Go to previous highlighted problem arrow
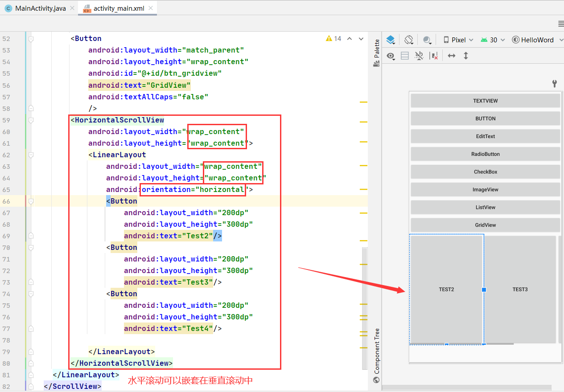 click(350, 39)
